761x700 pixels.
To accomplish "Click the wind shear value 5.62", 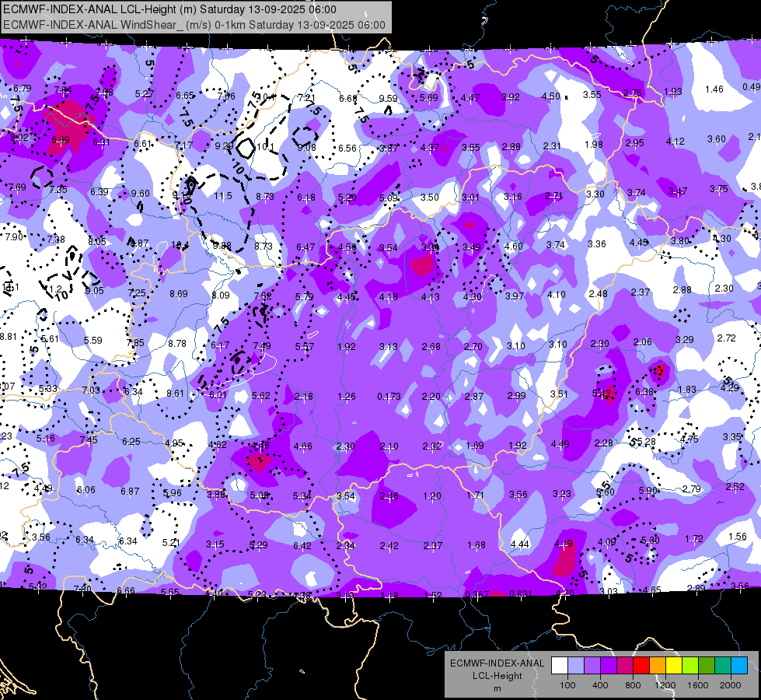I will point(260,395).
